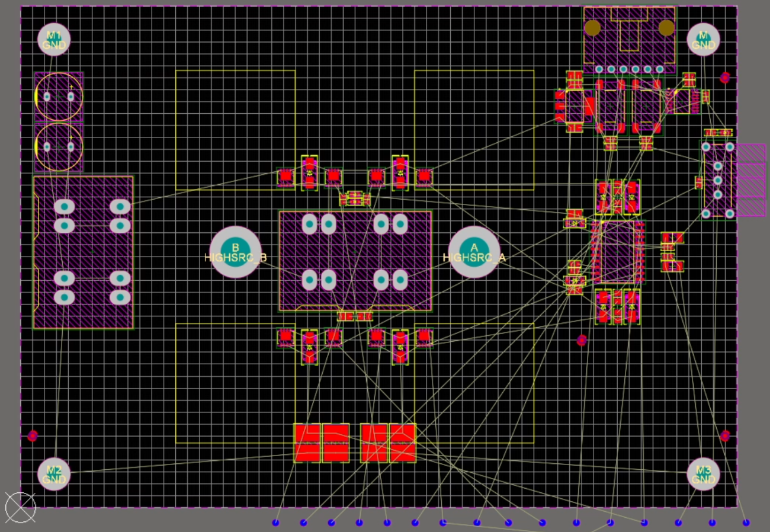The height and width of the screenshot is (532, 770).
Task: Click the left brown drill hole of the top connector
Action: 592,27
